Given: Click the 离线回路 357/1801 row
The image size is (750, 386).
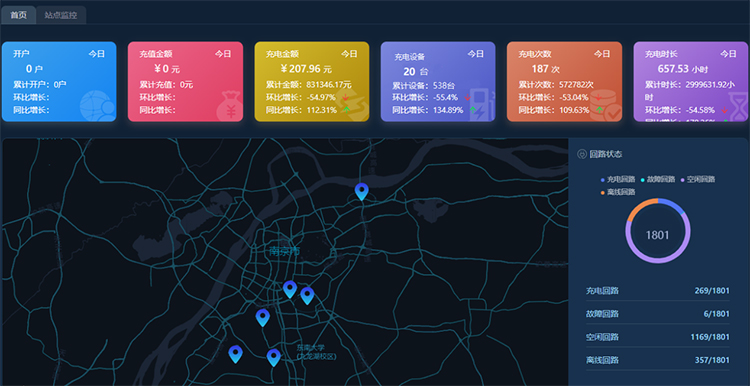Looking at the screenshot, I should pyautogui.click(x=658, y=360).
